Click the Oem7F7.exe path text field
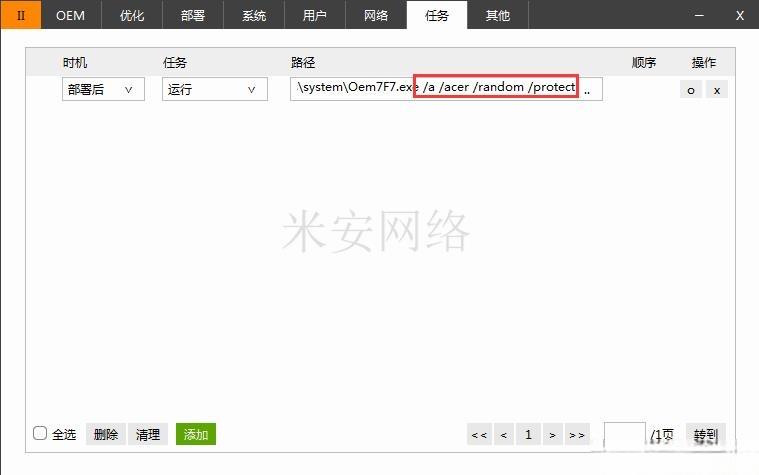759x475 pixels. point(446,89)
